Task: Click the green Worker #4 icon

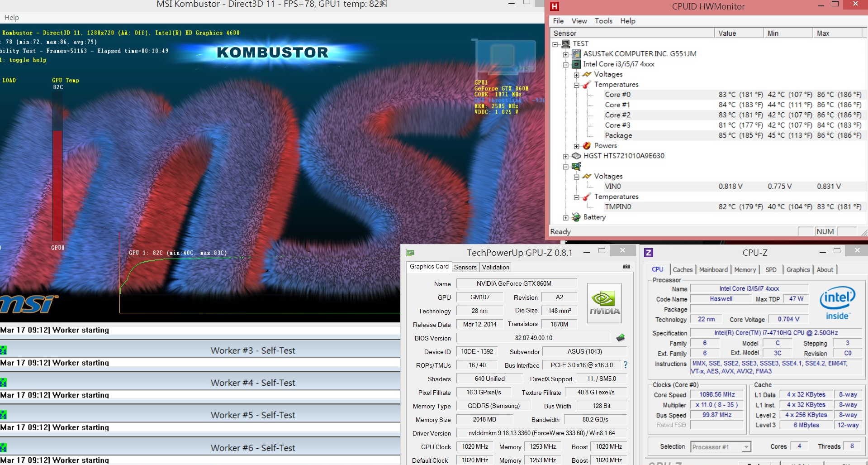Action: [4, 382]
